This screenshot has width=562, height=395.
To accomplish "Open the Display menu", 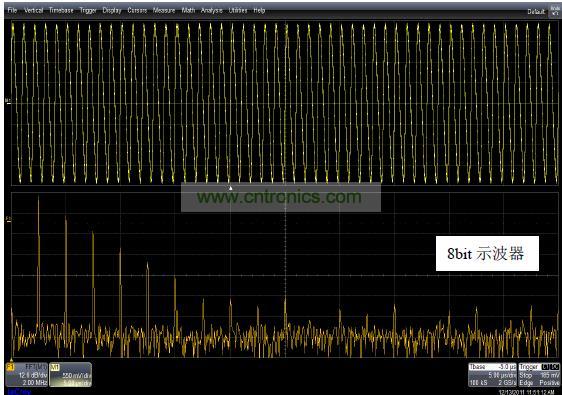I will (112, 10).
